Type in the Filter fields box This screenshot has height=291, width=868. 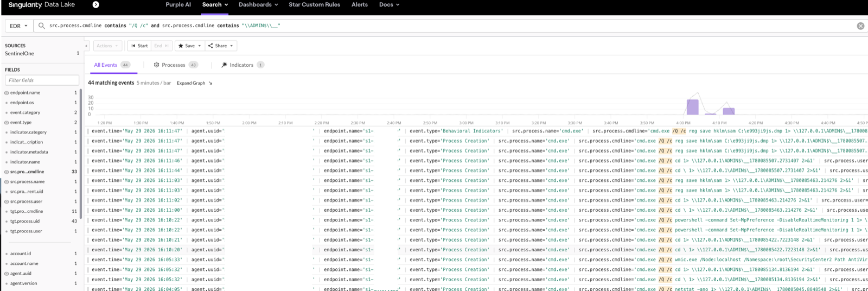[42, 80]
